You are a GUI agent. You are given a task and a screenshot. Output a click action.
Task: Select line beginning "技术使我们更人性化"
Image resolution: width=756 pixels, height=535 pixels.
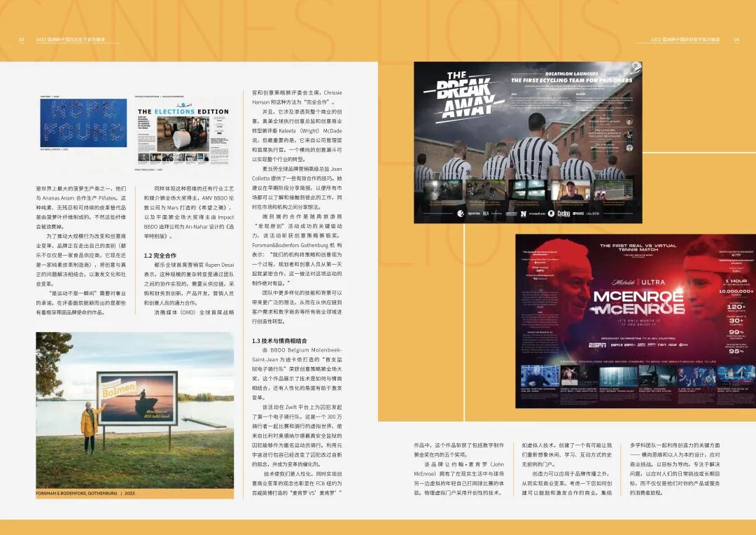(302, 474)
